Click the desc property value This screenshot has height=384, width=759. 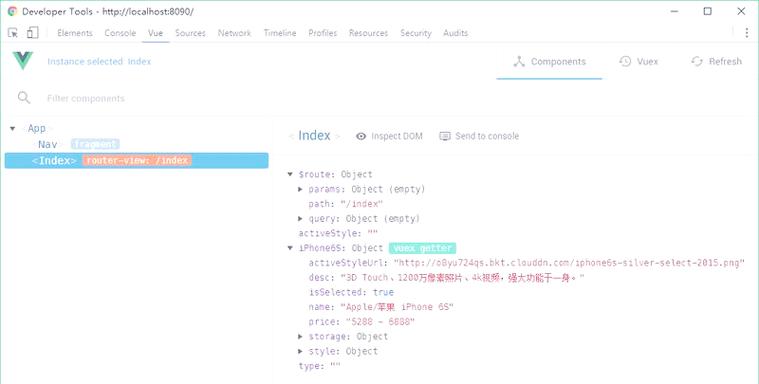[x=462, y=278]
